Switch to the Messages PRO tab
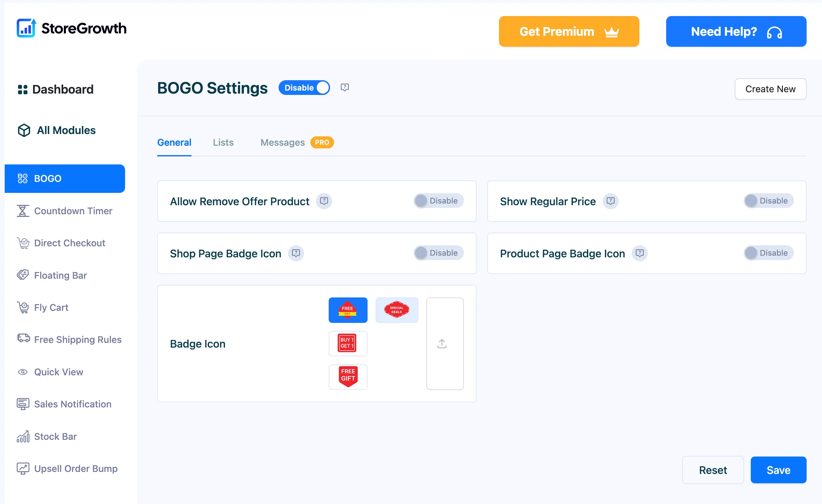822x504 pixels. point(297,143)
